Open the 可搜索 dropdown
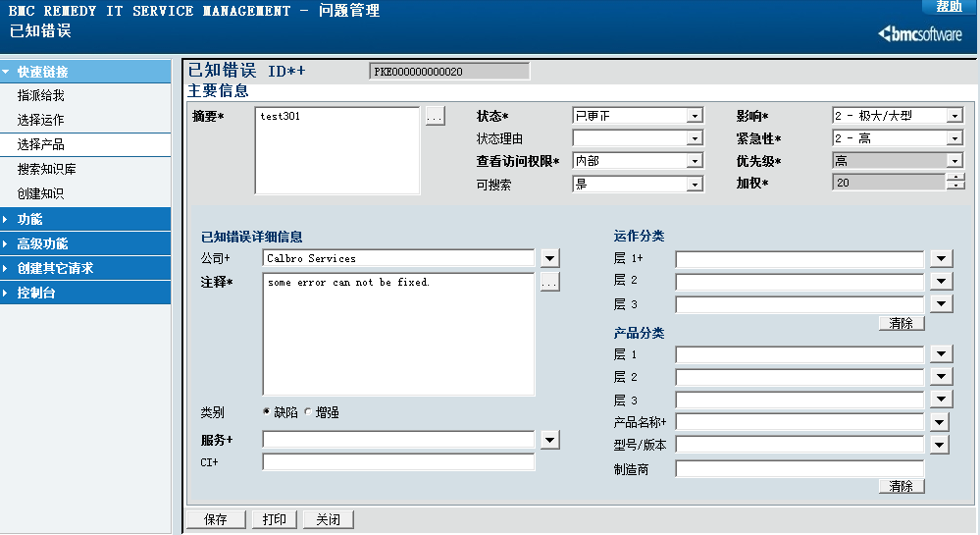The width and height of the screenshot is (980, 535). tap(695, 184)
